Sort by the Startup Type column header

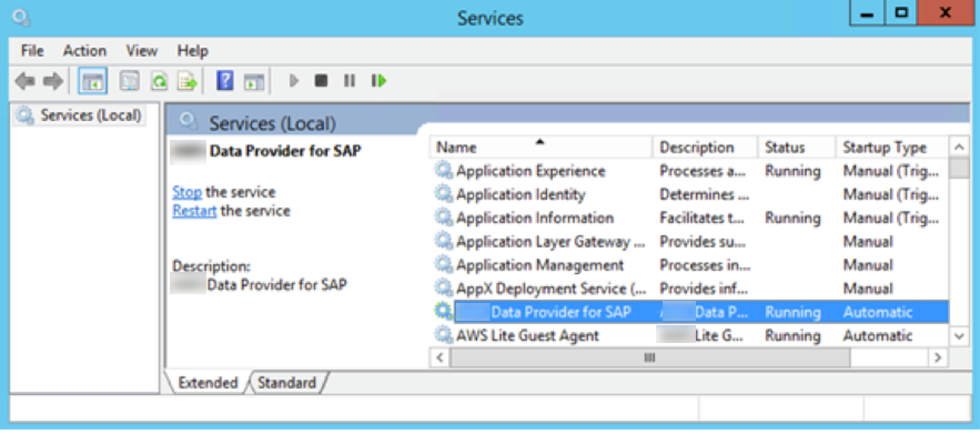[x=885, y=148]
